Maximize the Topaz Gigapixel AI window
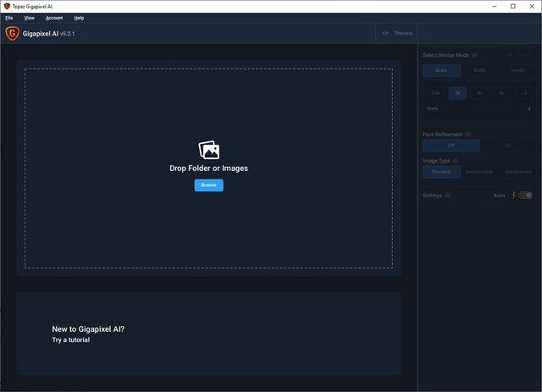Viewport: 542px width, 392px height. tap(513, 6)
